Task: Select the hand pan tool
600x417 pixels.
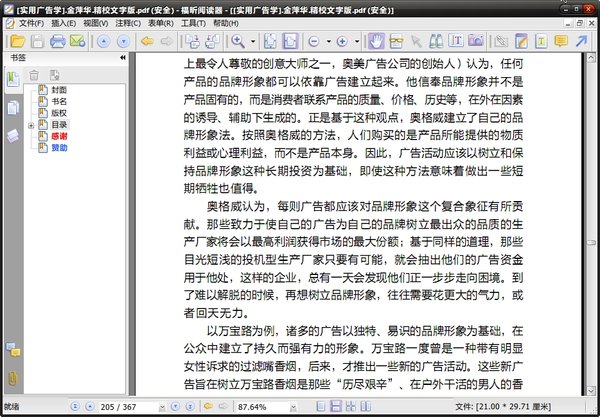Action: click(x=377, y=41)
